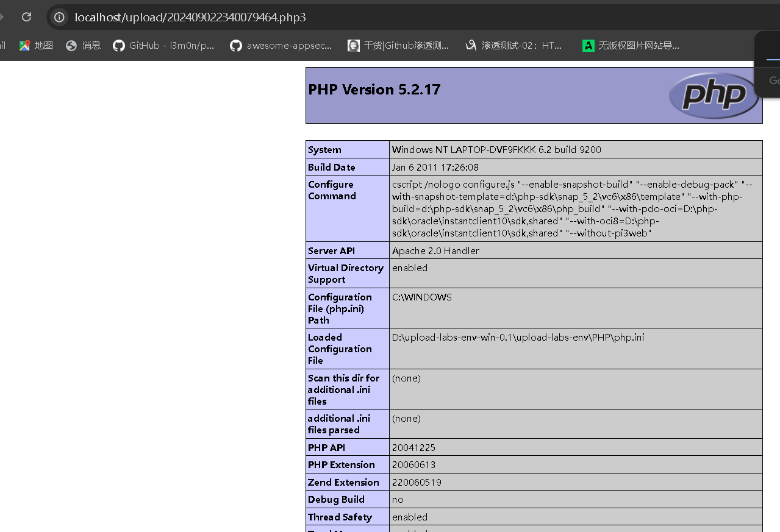Select the Configure Command label
This screenshot has height=532, width=780.
point(332,190)
